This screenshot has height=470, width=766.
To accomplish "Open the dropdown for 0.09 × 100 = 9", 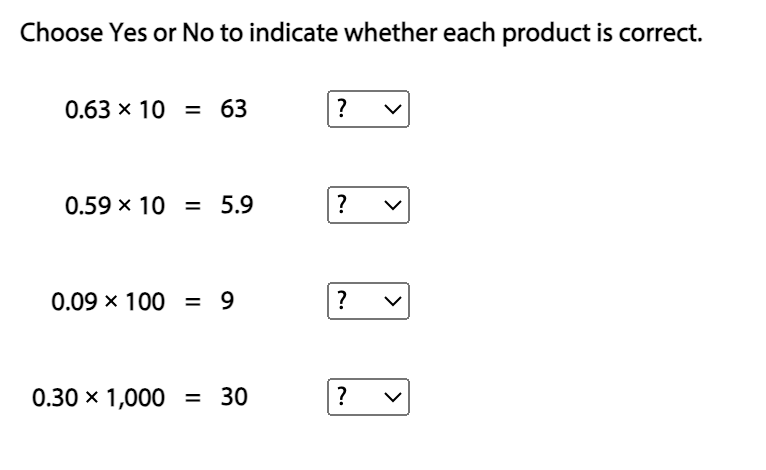I will pos(368,301).
